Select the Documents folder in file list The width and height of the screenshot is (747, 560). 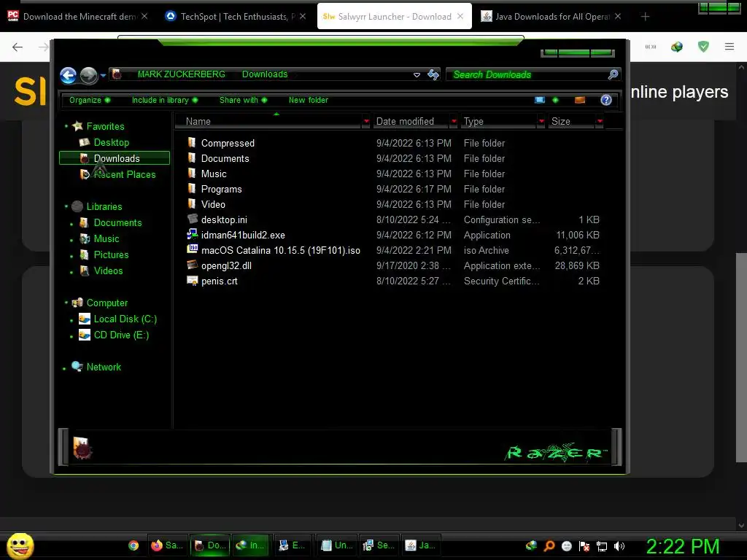(x=225, y=158)
